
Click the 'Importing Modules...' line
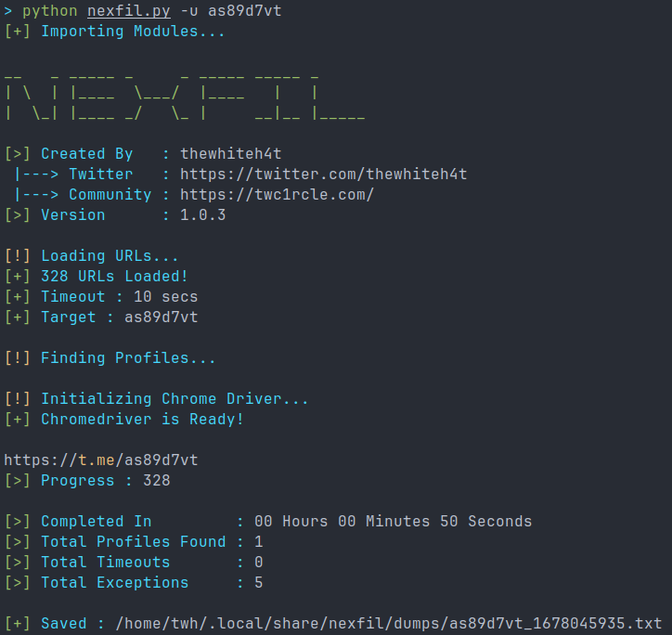[114, 32]
